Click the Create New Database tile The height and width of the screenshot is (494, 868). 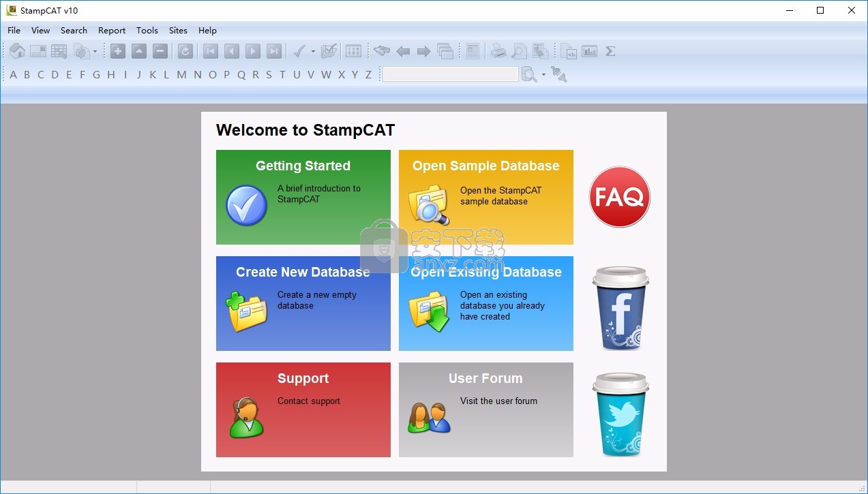303,303
